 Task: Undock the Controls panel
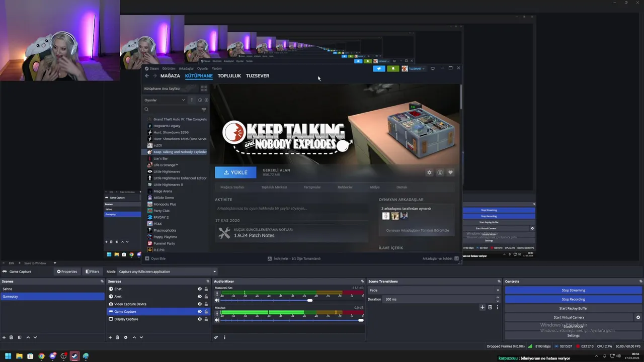(640, 282)
